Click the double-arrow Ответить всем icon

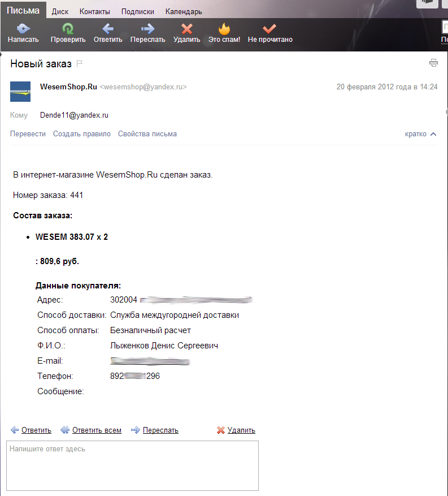tap(65, 430)
